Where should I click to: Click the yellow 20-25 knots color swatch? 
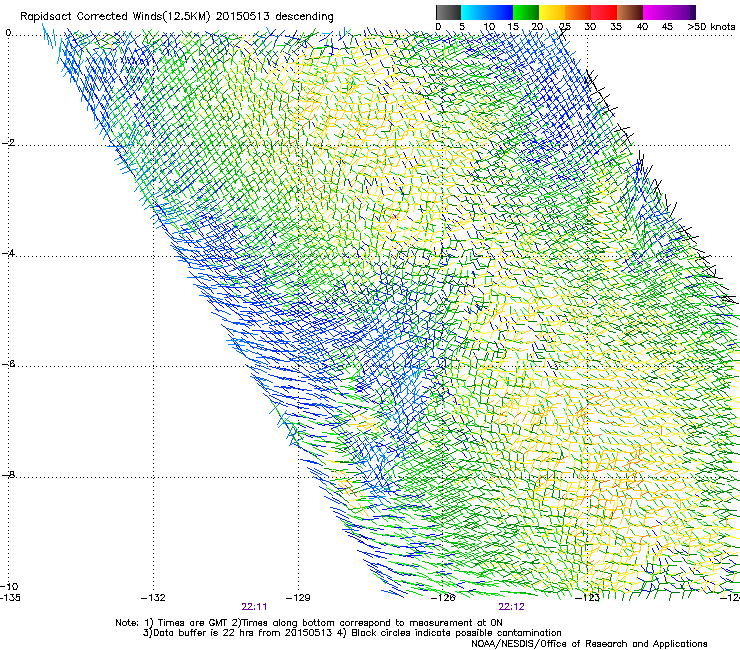tap(552, 12)
